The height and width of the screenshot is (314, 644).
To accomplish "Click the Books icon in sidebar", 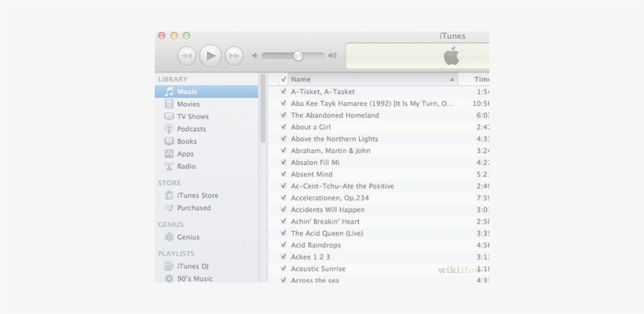I will (x=169, y=141).
